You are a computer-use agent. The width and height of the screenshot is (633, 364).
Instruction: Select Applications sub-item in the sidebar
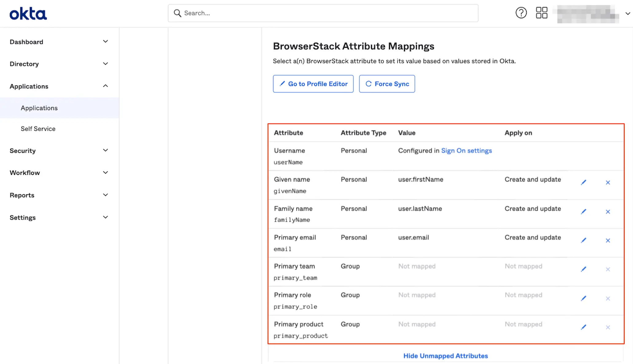pos(39,108)
